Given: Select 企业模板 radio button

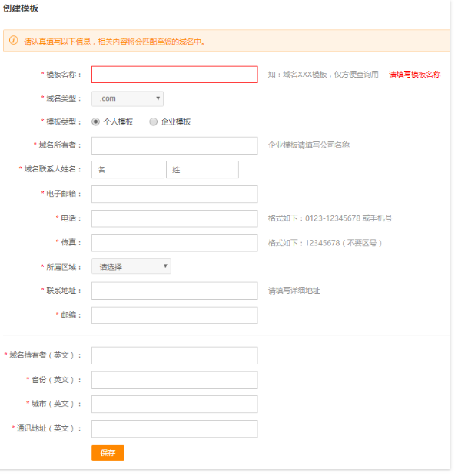Looking at the screenshot, I should pyautogui.click(x=155, y=123).
